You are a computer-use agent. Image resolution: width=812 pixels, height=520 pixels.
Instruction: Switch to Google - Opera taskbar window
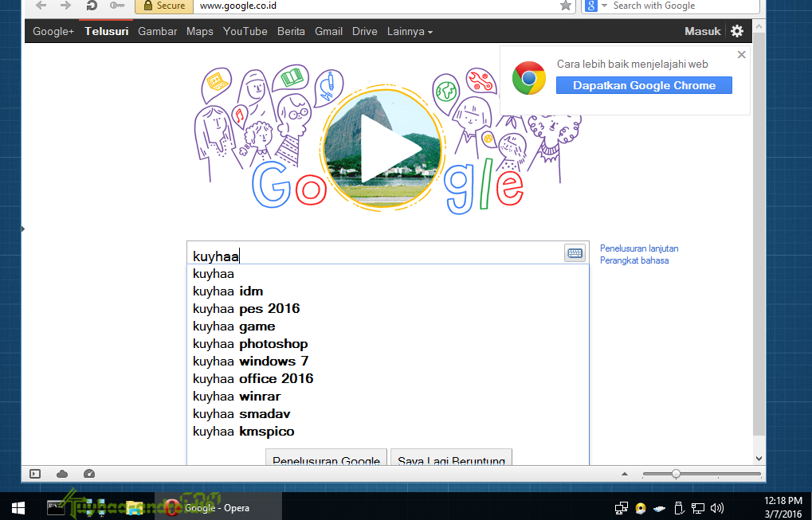(218, 507)
